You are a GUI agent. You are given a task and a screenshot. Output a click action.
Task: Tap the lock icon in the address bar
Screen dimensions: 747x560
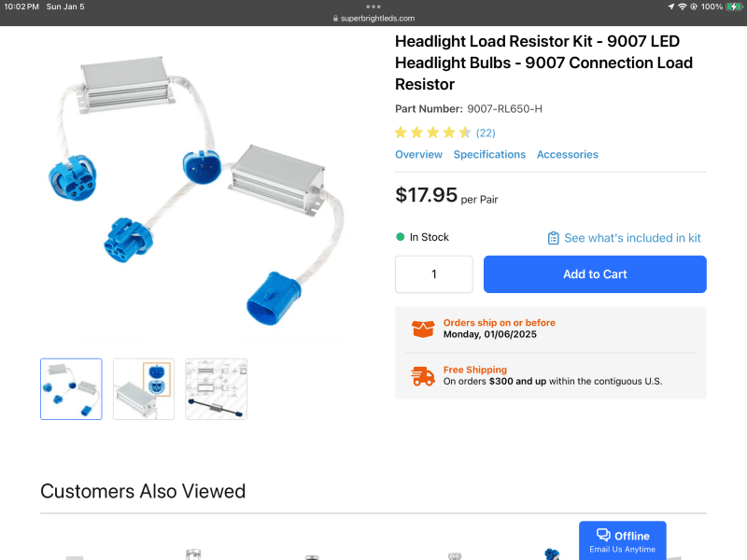[x=334, y=19]
